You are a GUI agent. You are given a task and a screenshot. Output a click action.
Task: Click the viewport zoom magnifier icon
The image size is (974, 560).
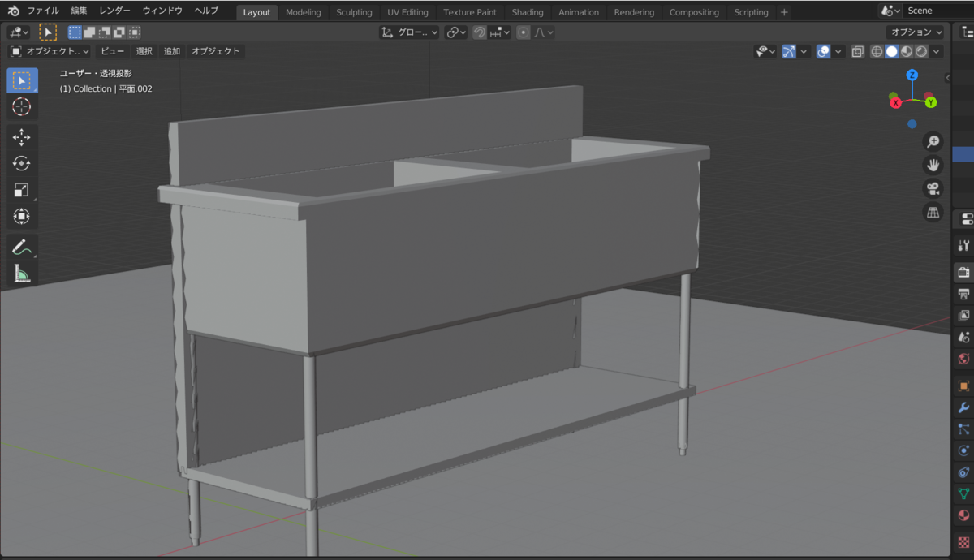tap(933, 142)
